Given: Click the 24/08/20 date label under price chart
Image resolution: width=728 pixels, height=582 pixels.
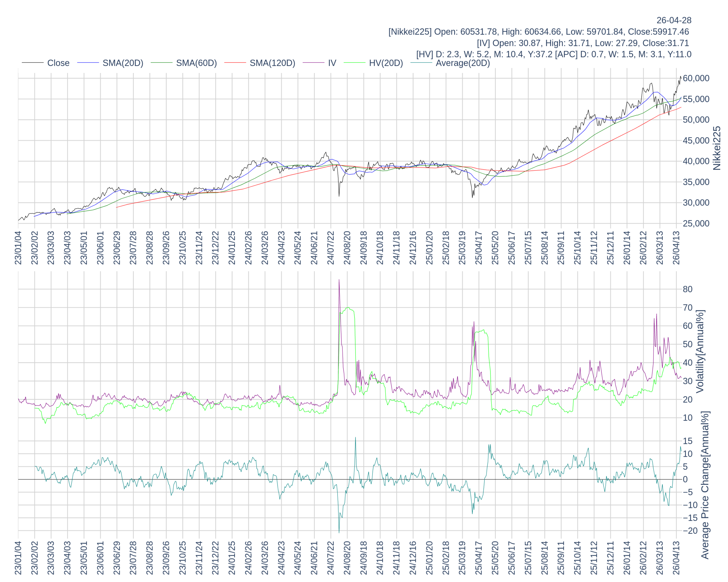Looking at the screenshot, I should pos(347,248).
